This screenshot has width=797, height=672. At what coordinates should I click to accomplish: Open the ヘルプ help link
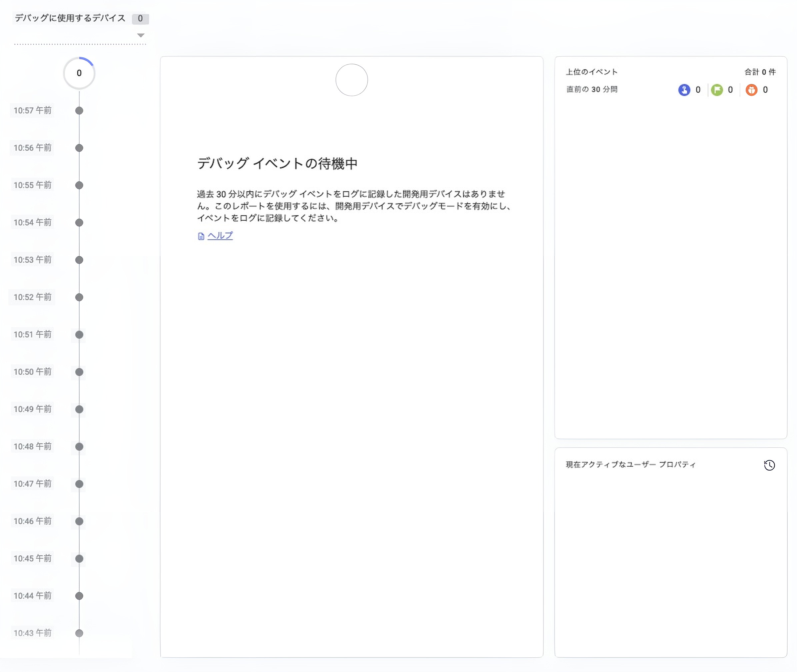coord(220,236)
